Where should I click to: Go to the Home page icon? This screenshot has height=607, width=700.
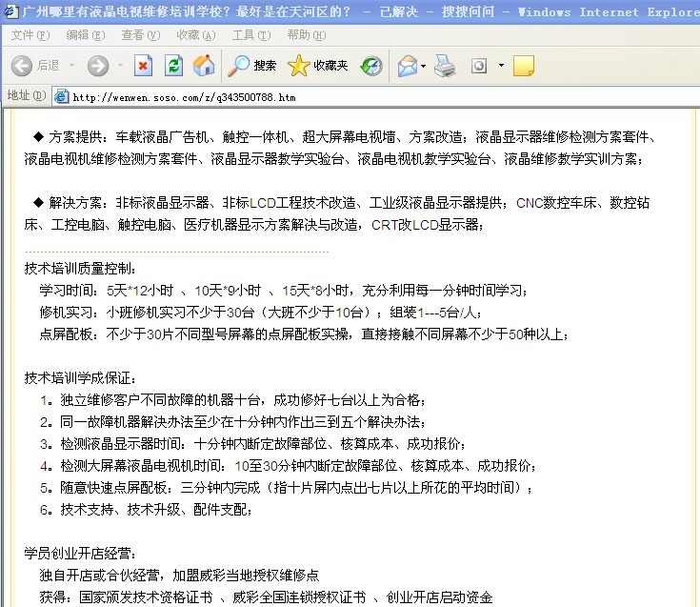click(x=203, y=66)
